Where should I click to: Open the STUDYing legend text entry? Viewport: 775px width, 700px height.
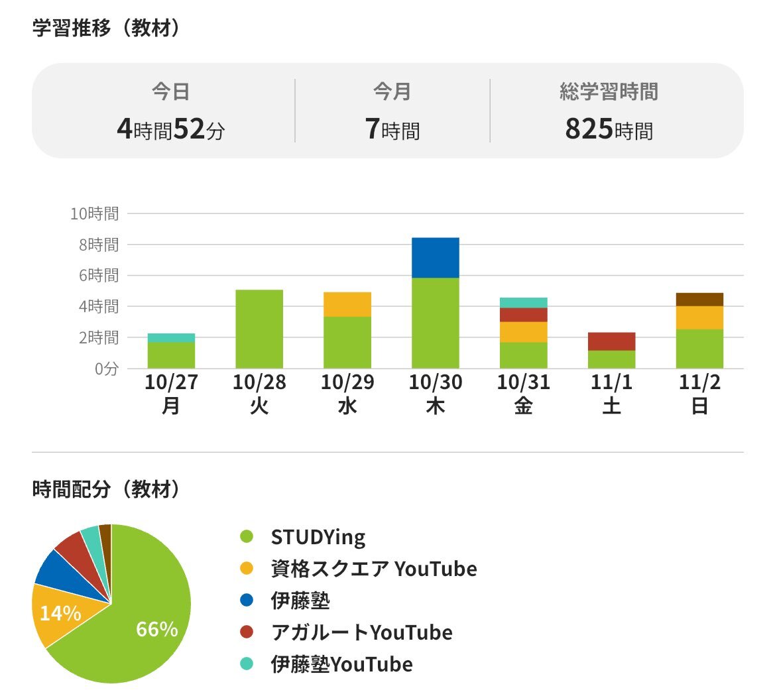(x=318, y=536)
